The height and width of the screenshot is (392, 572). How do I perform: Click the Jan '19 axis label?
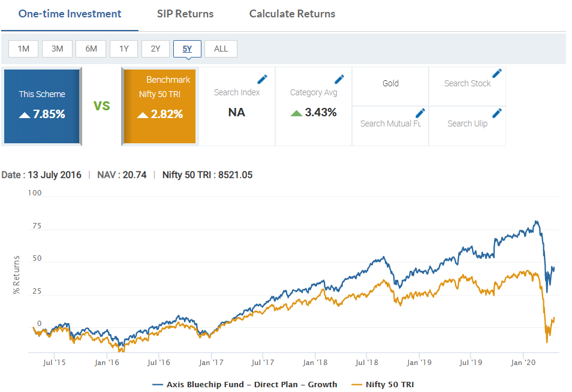[x=419, y=363]
